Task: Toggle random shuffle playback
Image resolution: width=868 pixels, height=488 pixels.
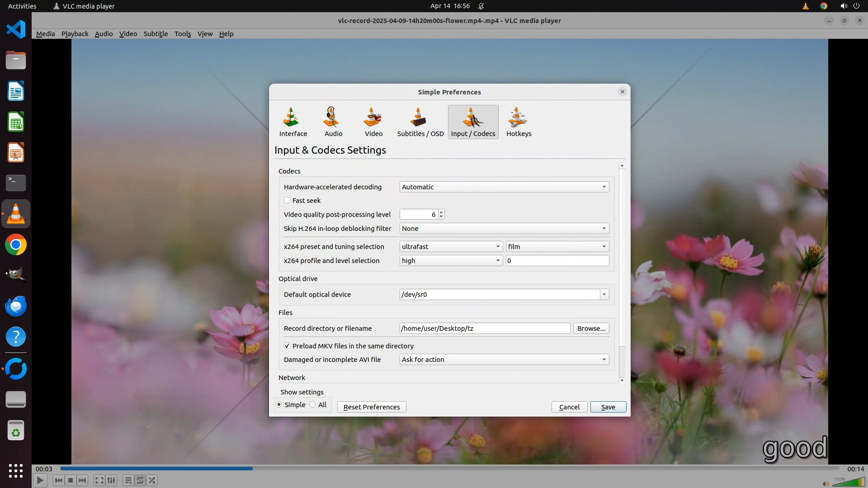Action: click(x=152, y=480)
